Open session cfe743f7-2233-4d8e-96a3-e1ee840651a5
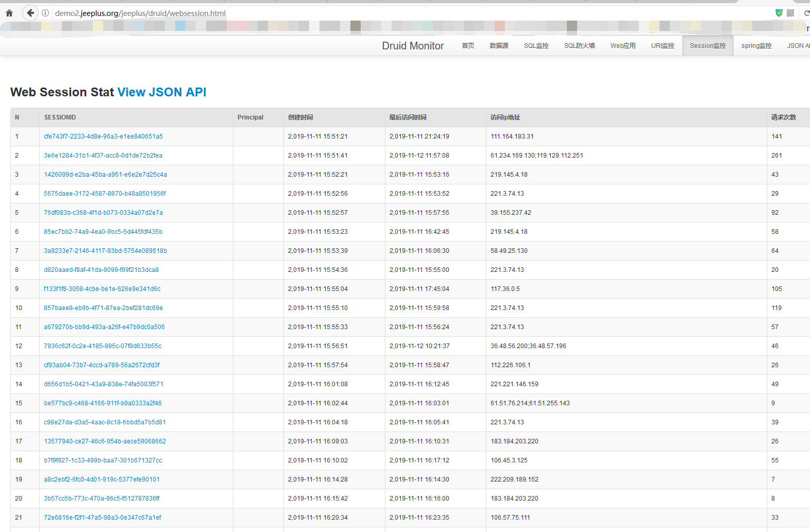The image size is (810, 532). click(x=103, y=136)
